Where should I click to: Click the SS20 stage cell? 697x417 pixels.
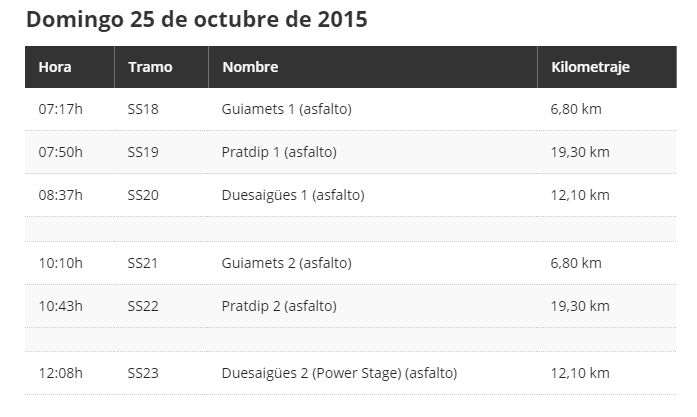coord(143,195)
